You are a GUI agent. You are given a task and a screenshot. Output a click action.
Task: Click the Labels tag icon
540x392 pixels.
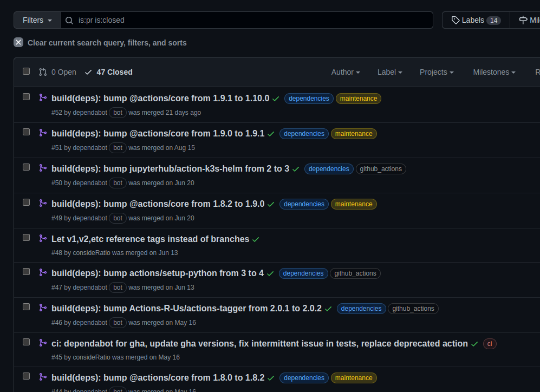(x=456, y=21)
